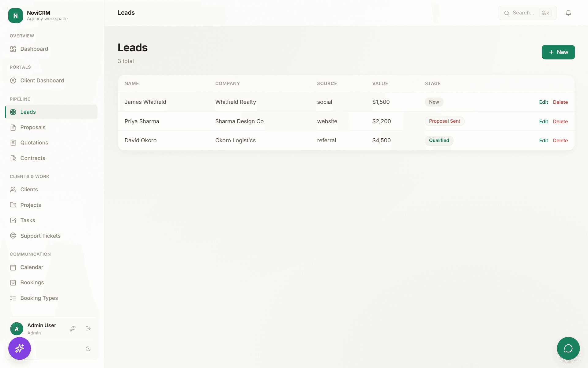Click the Okoro Logistics cell
Image resolution: width=588 pixels, height=368 pixels.
235,140
